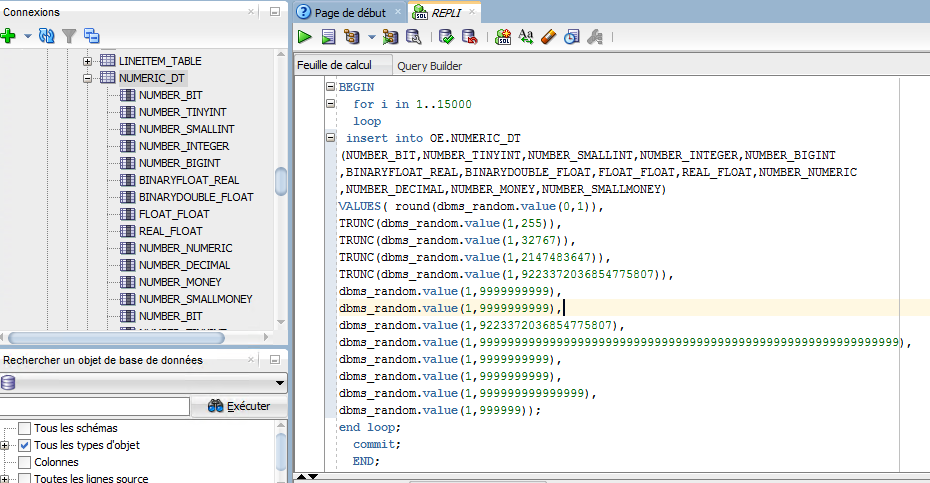Image resolution: width=930 pixels, height=483 pixels.
Task: Click the Run Script icon
Action: [x=328, y=37]
